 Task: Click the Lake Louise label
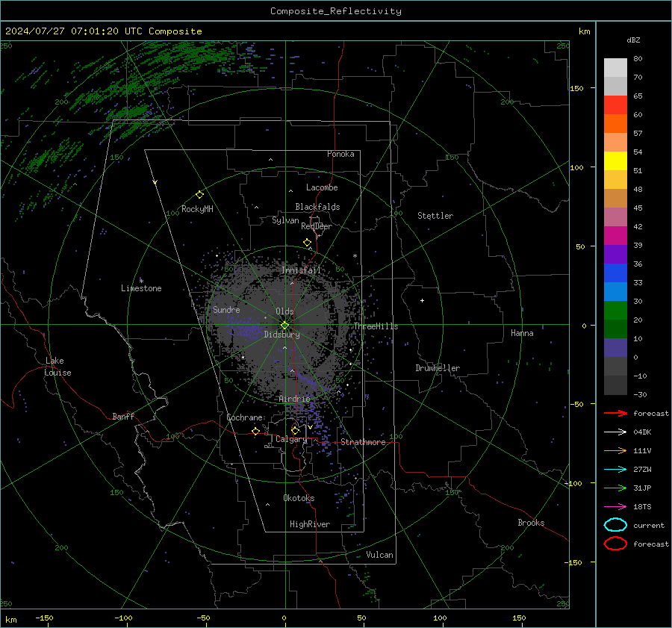57,367
